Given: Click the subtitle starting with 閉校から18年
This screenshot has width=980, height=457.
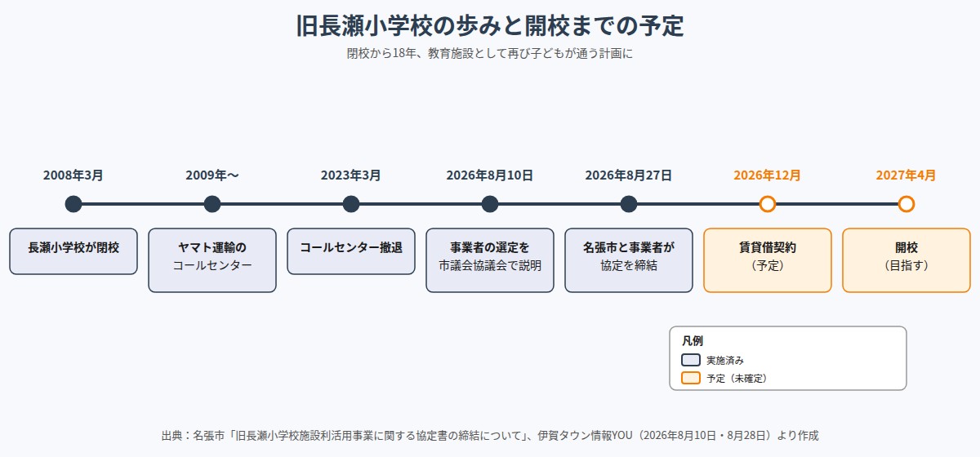Looking at the screenshot, I should pyautogui.click(x=490, y=54).
